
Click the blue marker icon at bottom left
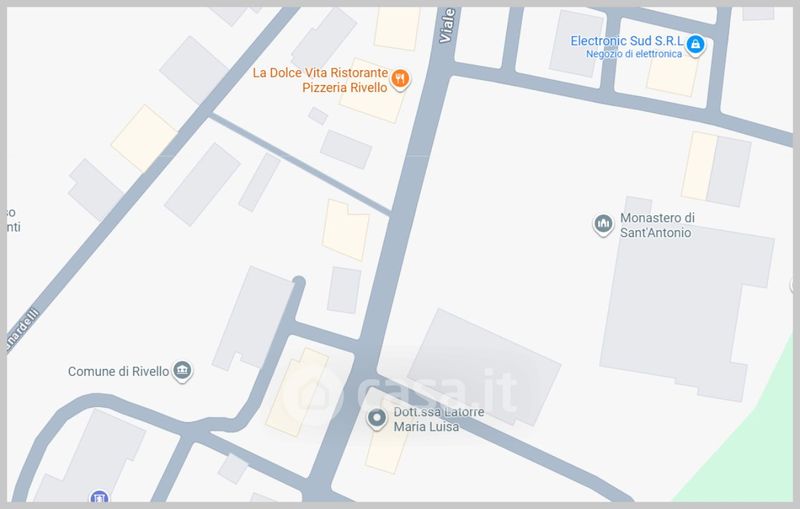99,496
